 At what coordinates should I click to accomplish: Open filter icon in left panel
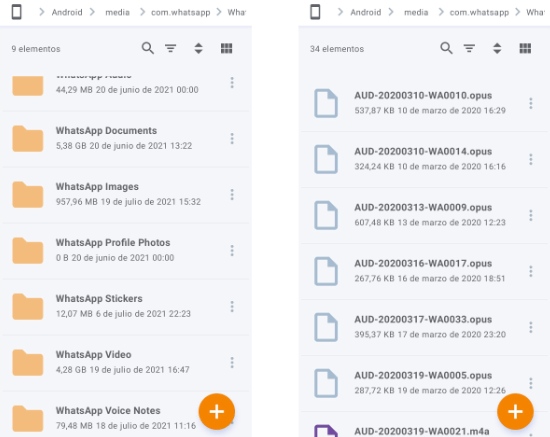click(x=171, y=48)
